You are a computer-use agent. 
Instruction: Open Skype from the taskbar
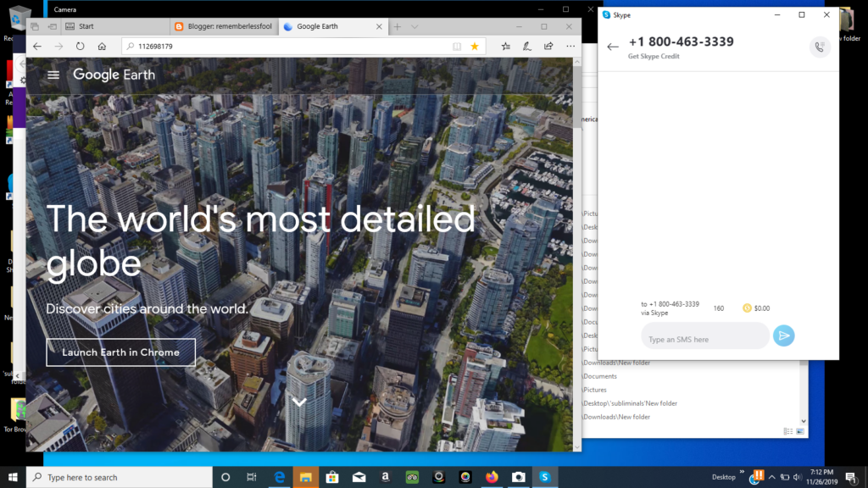[x=545, y=477]
